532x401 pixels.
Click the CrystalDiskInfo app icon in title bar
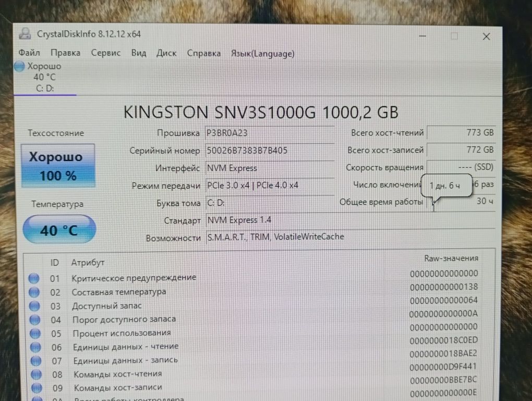(25, 33)
